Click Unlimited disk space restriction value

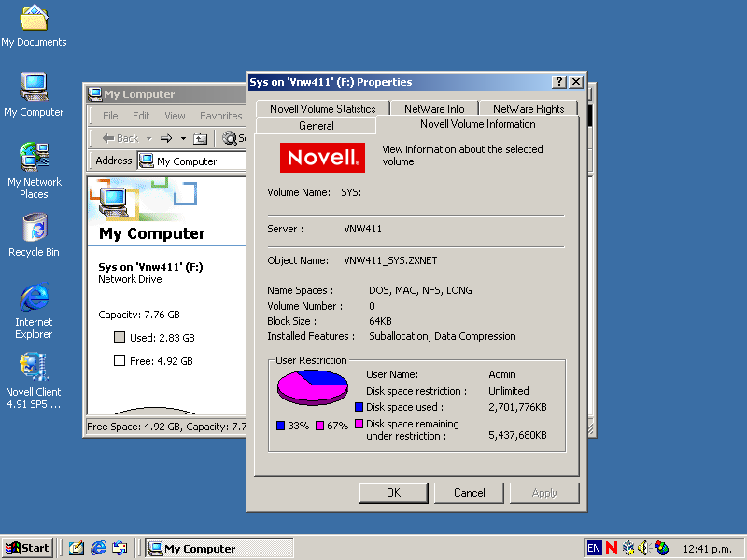point(508,391)
